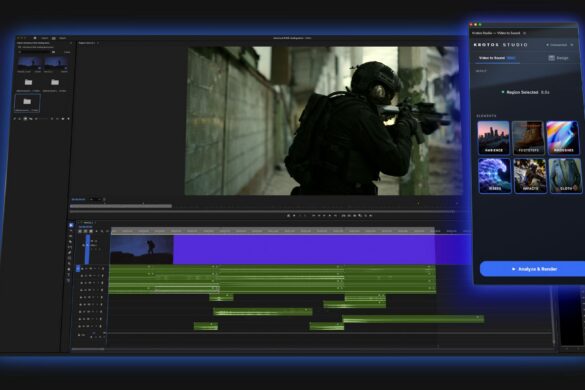Click the timeline horizontal scrollbar at bottom
585x390 pixels.
point(88,349)
